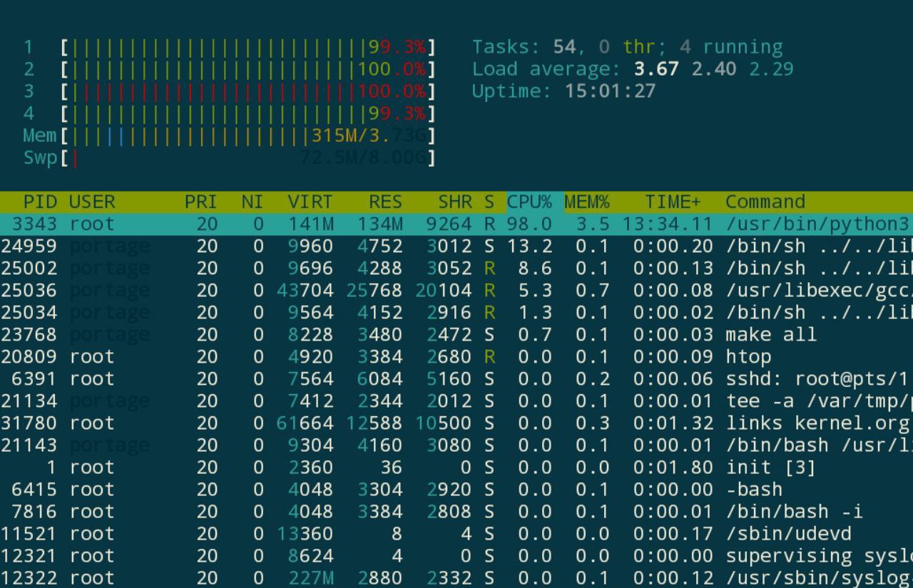Select process row with PID 24959
The height and width of the screenshot is (588, 913).
click(456, 246)
